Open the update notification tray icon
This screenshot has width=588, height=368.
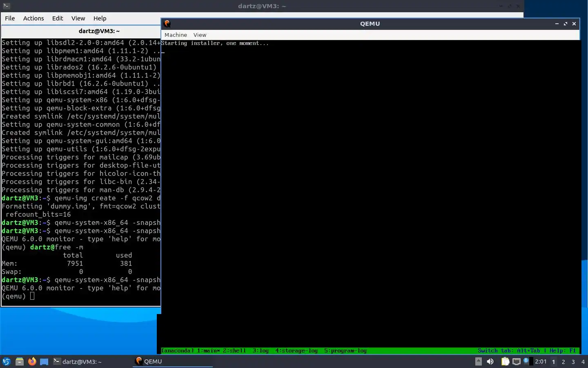(526, 361)
